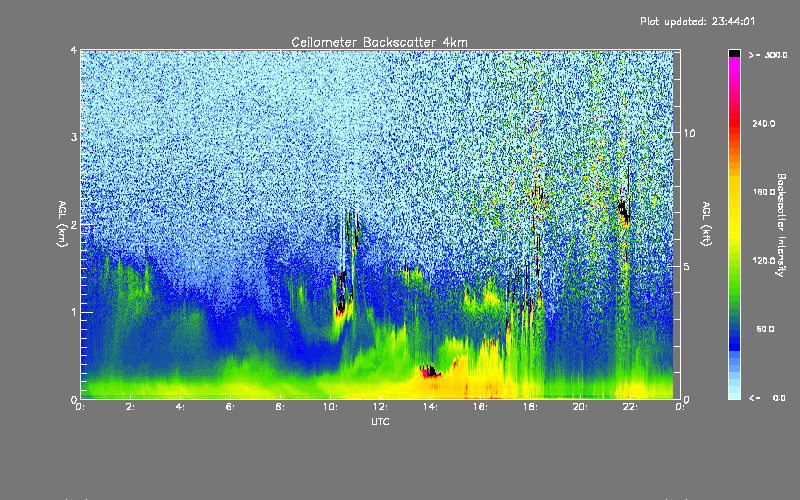Click the 5 kft tick on right axis
The width and height of the screenshot is (800, 500).
pos(687,266)
